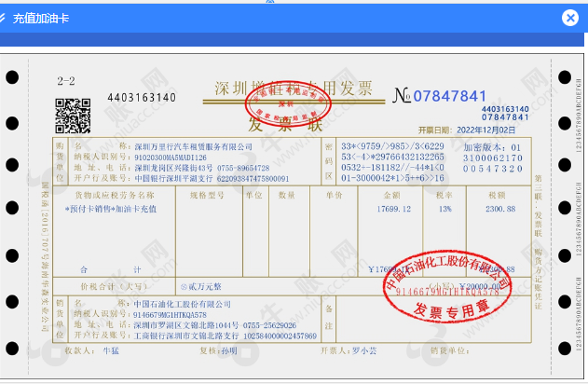Click payee name 牛猛

click(x=111, y=350)
